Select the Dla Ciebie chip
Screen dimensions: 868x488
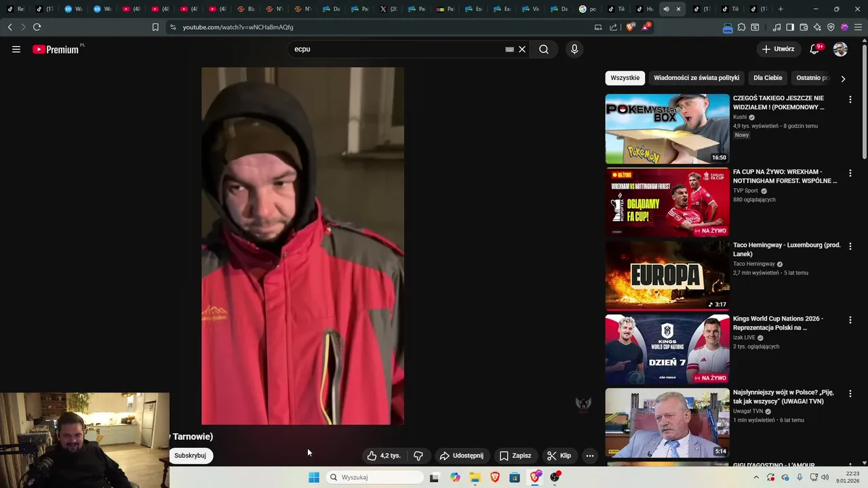point(768,78)
